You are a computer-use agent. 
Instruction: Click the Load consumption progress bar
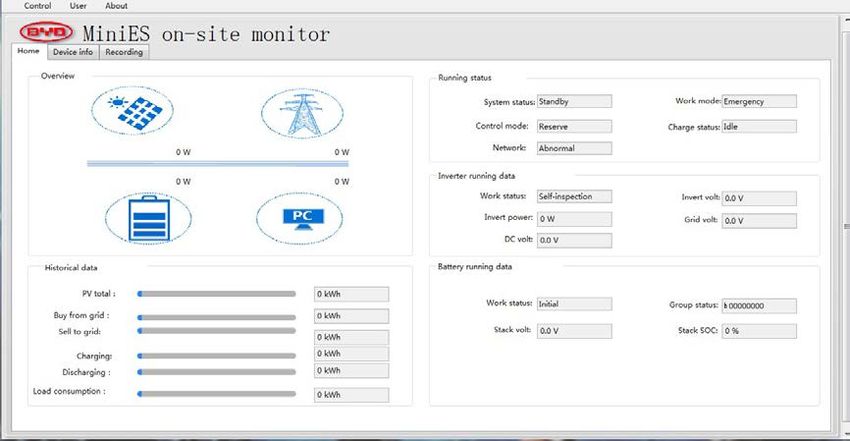click(x=217, y=394)
